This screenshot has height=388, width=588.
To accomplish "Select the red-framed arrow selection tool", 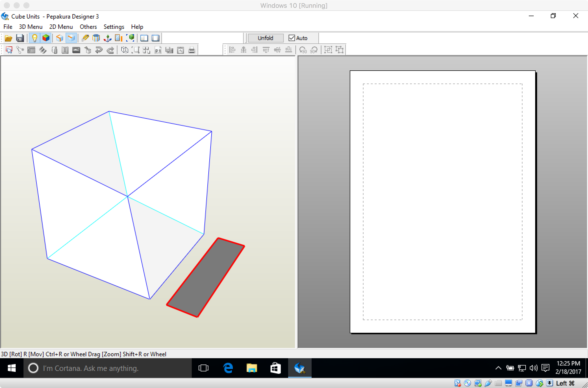I will pyautogui.click(x=9, y=50).
